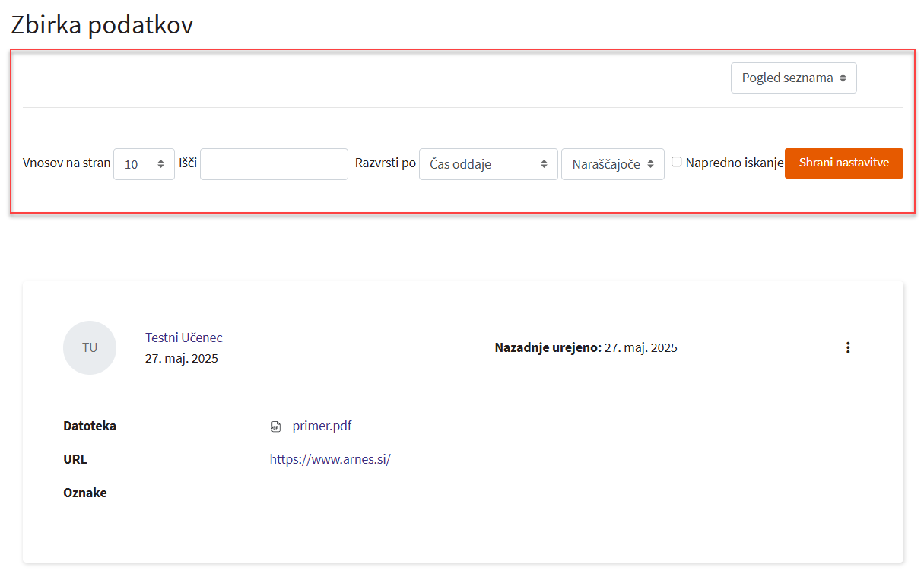Expand the Vnosov na stran dropdown
This screenshot has height=577, width=924.
click(144, 164)
